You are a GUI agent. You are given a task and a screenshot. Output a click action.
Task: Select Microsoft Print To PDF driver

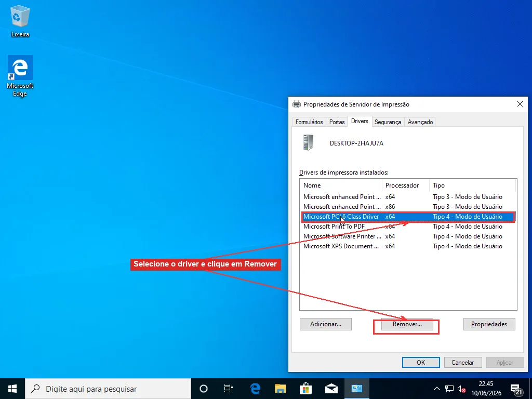[408, 227]
